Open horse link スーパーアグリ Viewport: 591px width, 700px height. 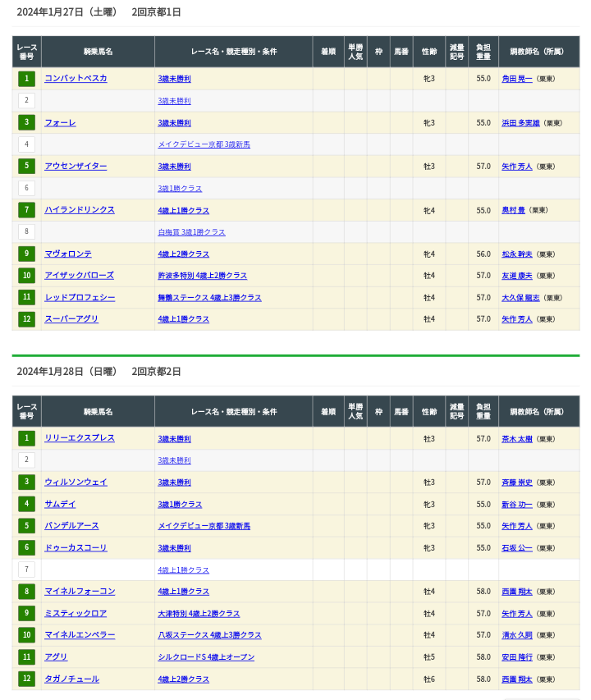tap(71, 318)
